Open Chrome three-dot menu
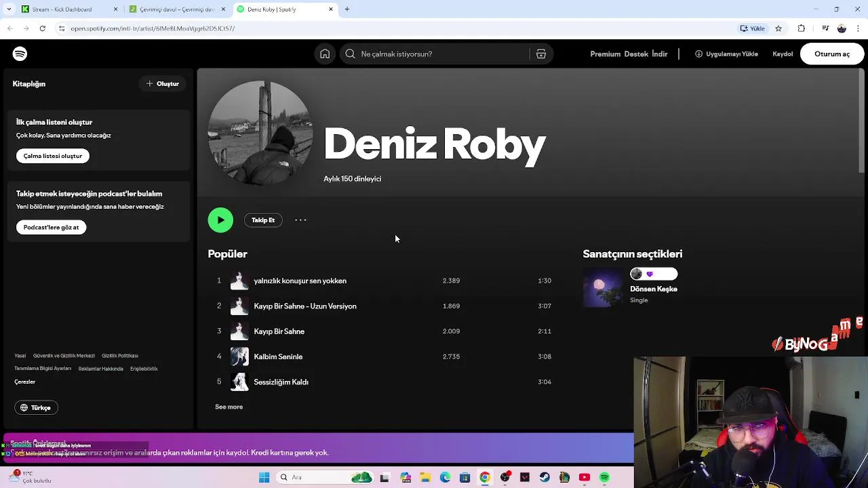Image resolution: width=868 pixels, height=488 pixels. pos(859,28)
